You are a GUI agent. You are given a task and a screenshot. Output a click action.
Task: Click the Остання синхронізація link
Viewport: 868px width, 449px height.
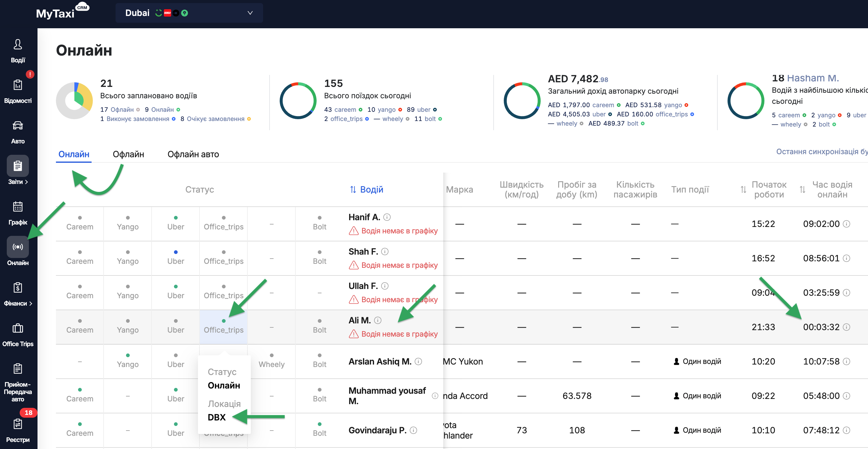pos(822,151)
